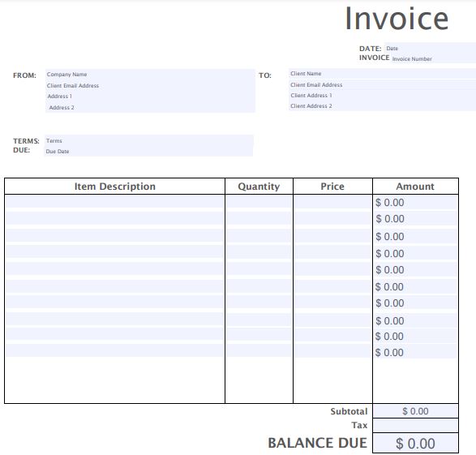Click the Subtotal amount field
Screen dimensions: 476x455
click(x=415, y=411)
